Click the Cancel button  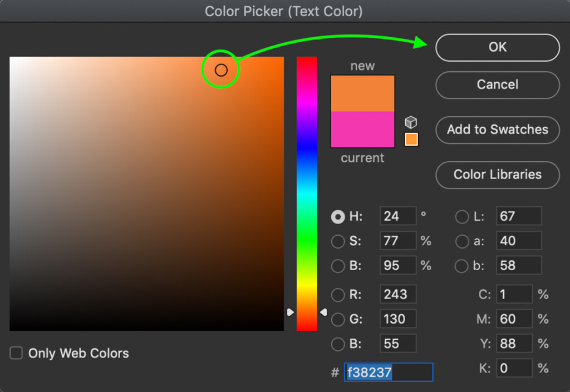(x=497, y=85)
